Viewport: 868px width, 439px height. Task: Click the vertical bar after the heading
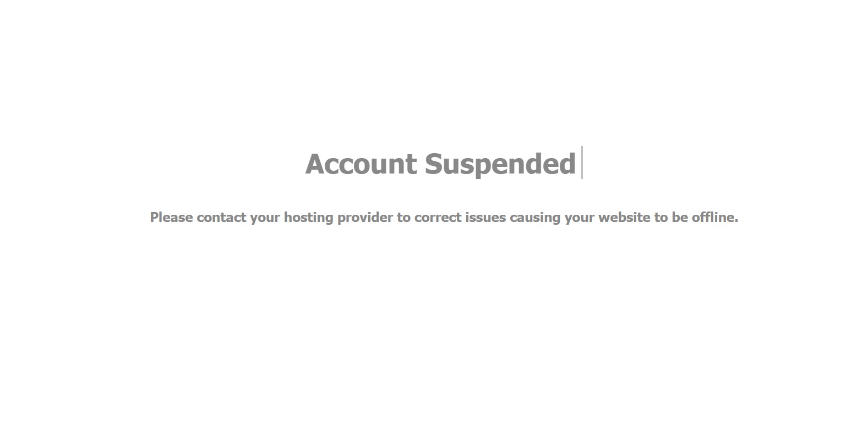582,162
